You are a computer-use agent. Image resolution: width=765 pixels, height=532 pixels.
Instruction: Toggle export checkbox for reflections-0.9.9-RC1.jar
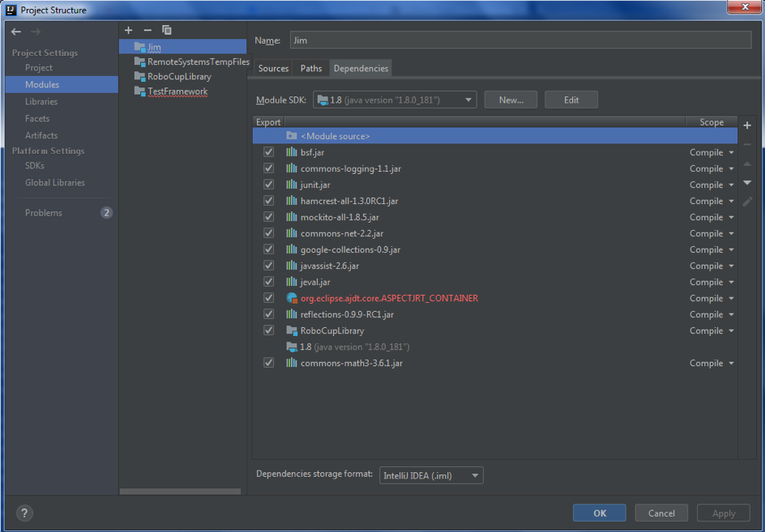(x=268, y=314)
